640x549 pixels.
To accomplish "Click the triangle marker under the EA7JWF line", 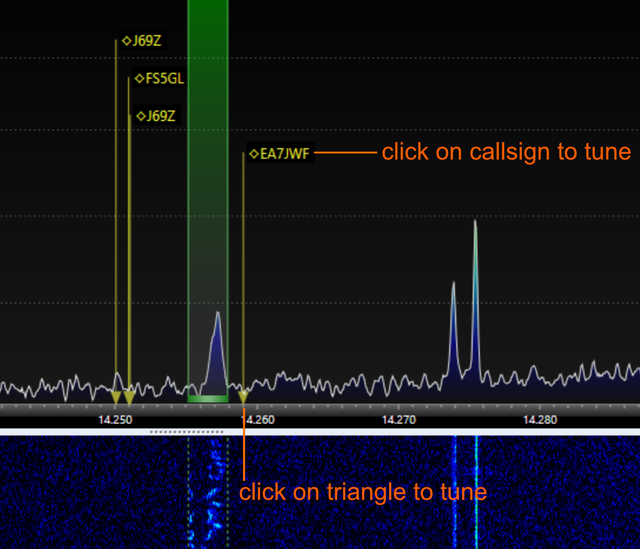I will click(x=243, y=397).
